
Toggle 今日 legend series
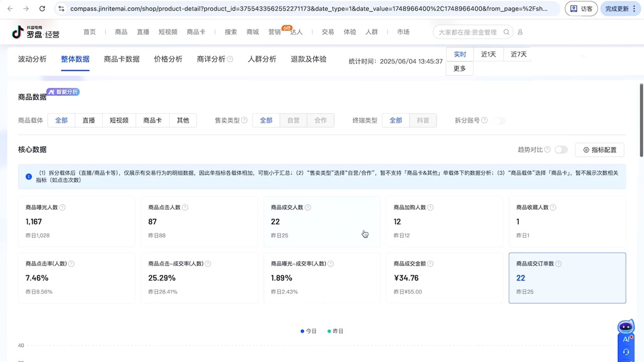click(x=308, y=331)
